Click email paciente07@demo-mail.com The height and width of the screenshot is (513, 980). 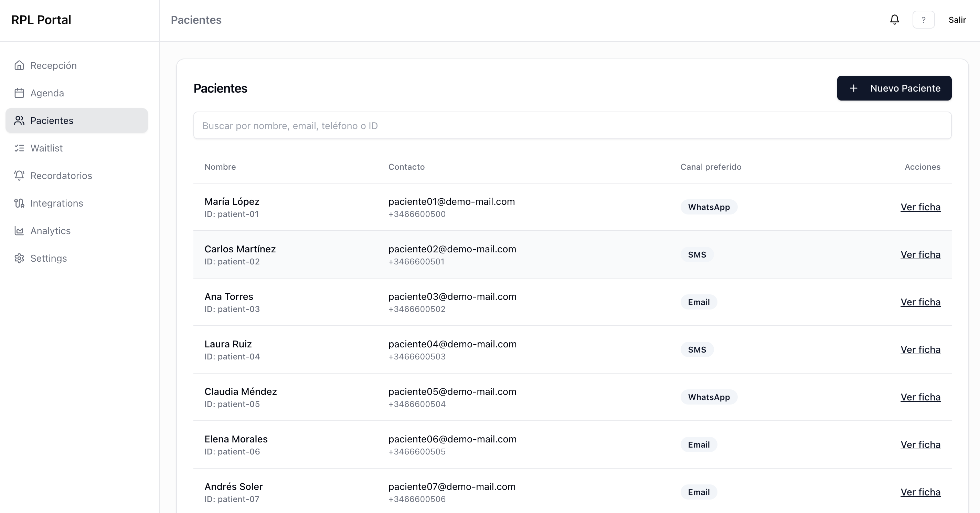point(452,487)
